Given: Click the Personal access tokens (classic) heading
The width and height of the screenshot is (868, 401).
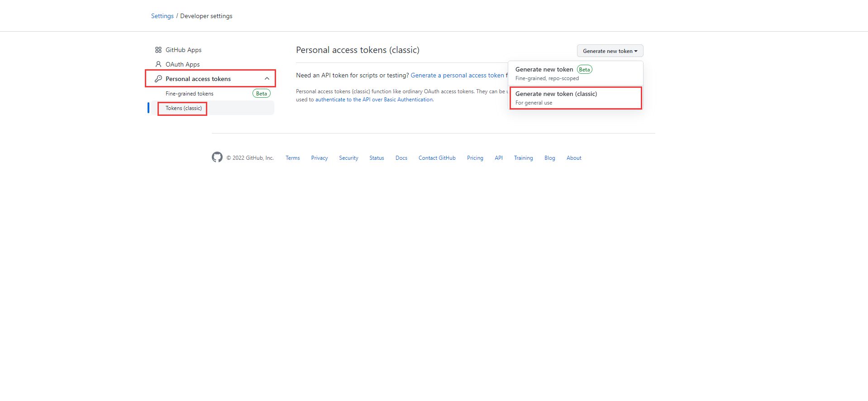Looking at the screenshot, I should pos(358,50).
